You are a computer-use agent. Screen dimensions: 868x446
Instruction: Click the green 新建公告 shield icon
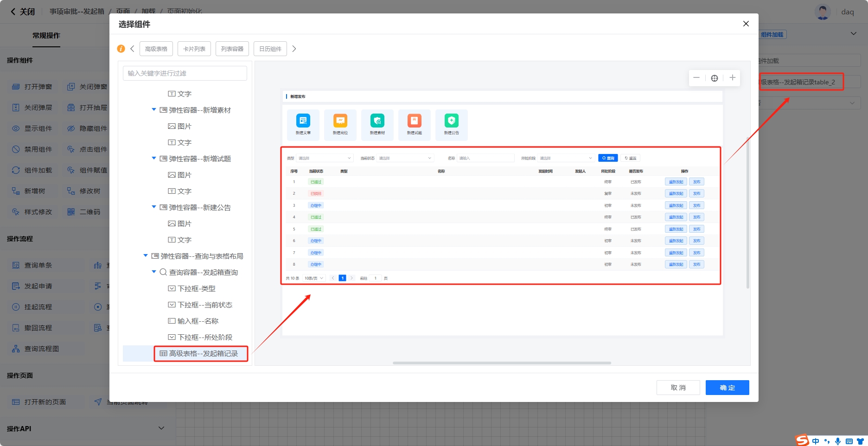[451, 121]
